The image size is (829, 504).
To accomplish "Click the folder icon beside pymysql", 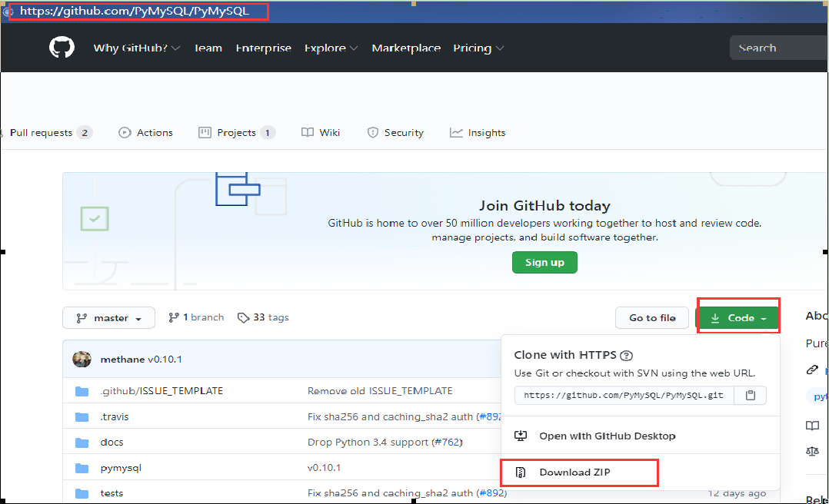I will [x=82, y=468].
